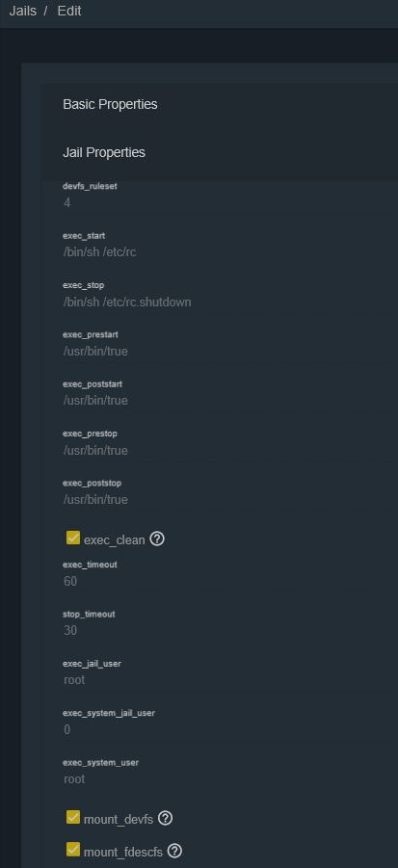Edit the exec_prestop field
This screenshot has height=868, width=398.
230,451
